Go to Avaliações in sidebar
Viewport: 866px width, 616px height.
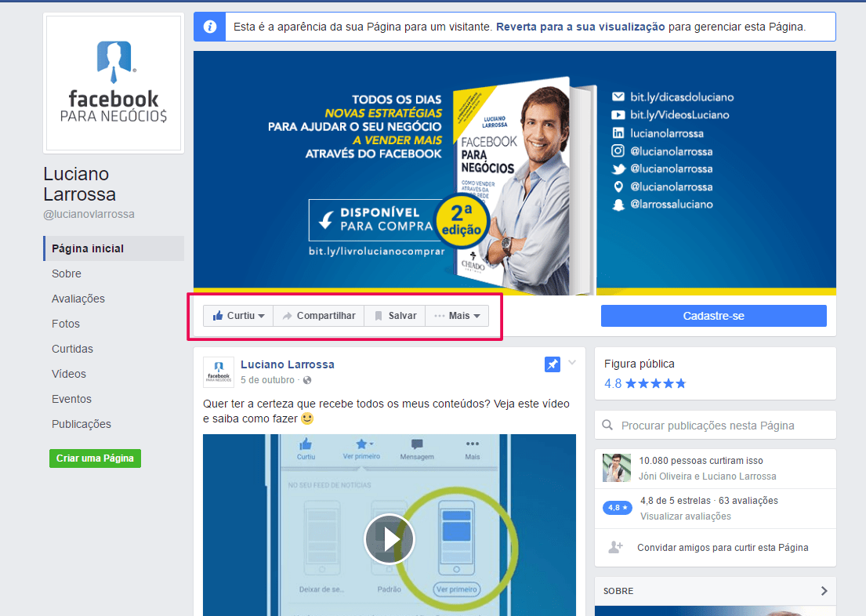(78, 299)
